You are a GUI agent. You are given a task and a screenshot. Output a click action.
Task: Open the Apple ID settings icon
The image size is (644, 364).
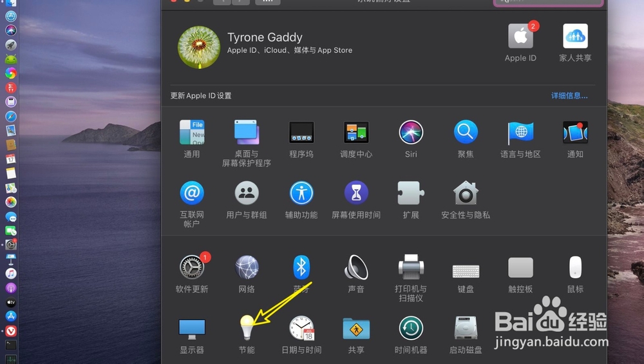(x=520, y=36)
